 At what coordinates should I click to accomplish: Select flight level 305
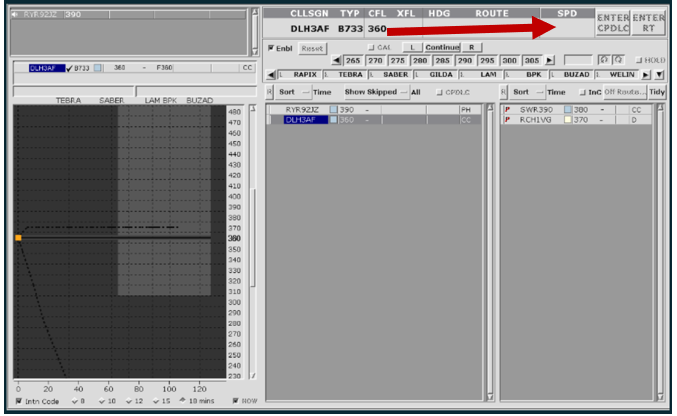click(532, 60)
